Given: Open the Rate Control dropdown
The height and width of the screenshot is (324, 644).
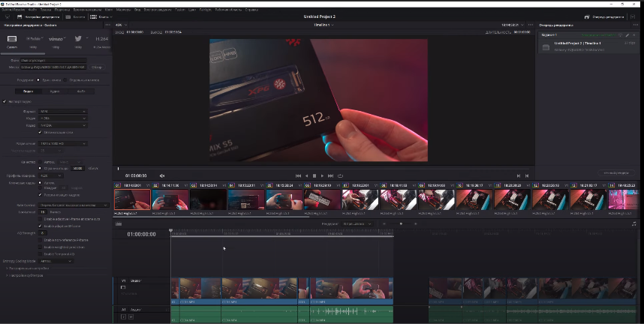Looking at the screenshot, I should [x=74, y=205].
